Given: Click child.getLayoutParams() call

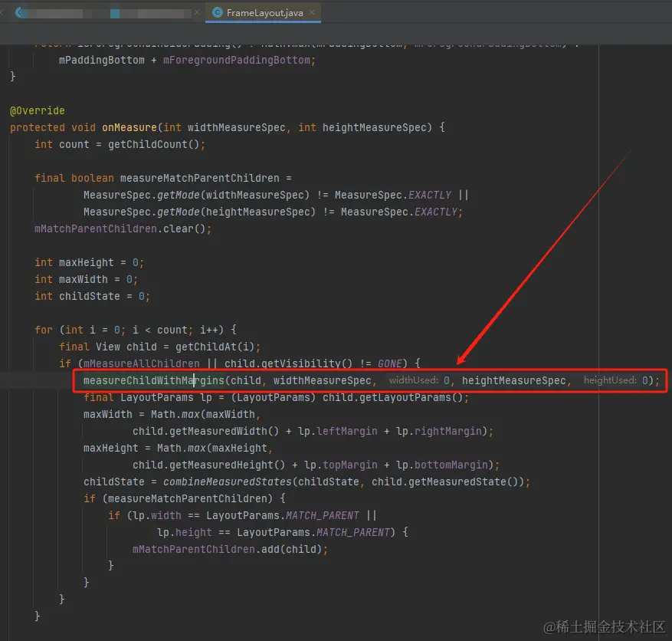Looking at the screenshot, I should coord(392,397).
